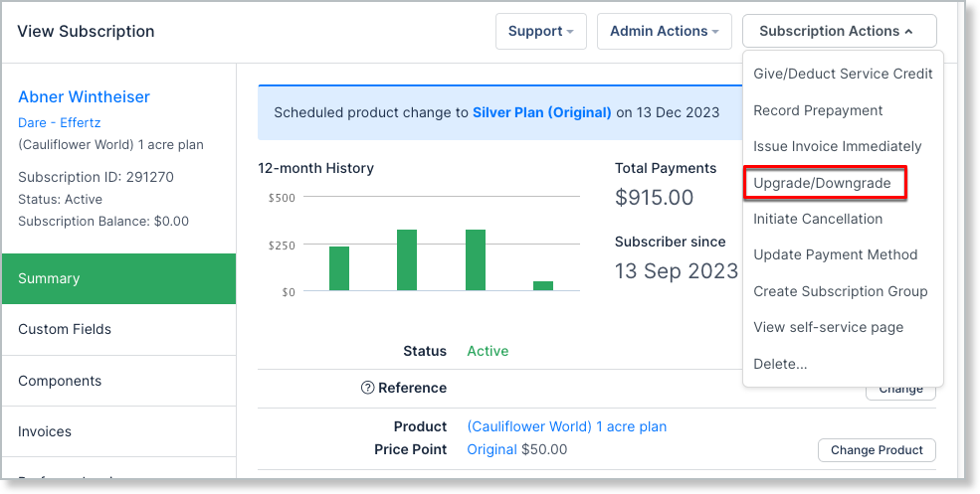
Task: Select Update Payment Method
Action: (835, 254)
